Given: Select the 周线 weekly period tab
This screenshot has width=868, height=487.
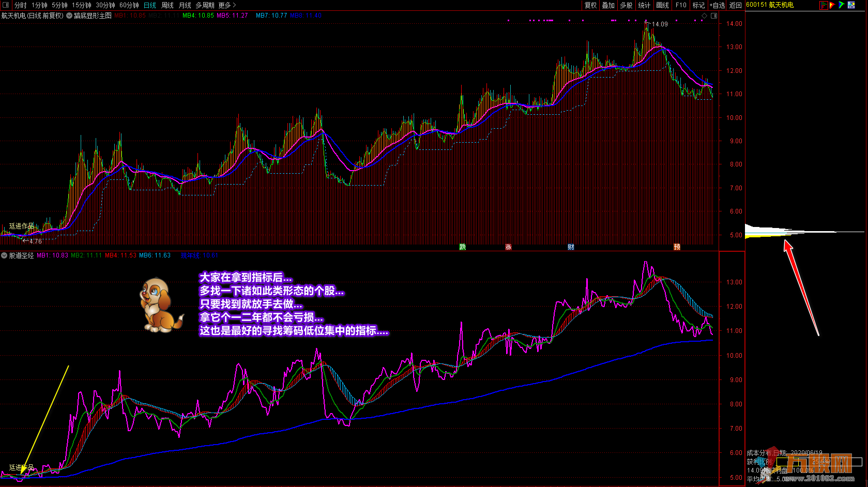Looking at the screenshot, I should coord(167,5).
